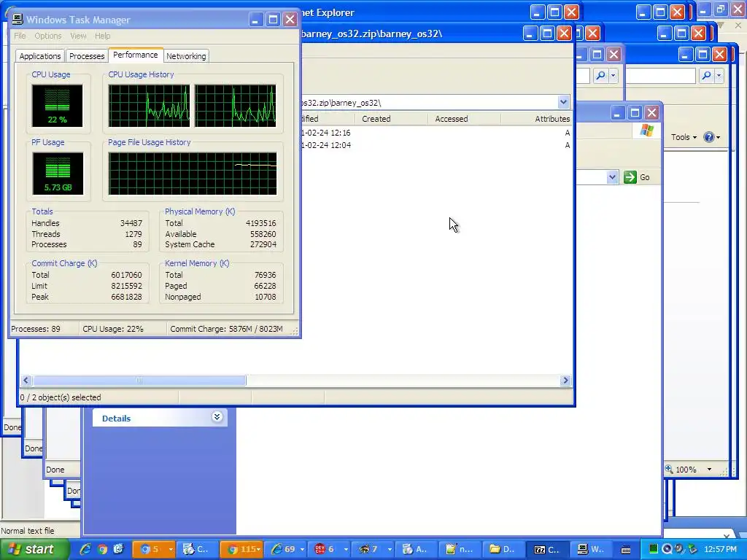Screen dimensions: 747x560
Task: Open Task Manager's View menu
Action: [x=78, y=36]
